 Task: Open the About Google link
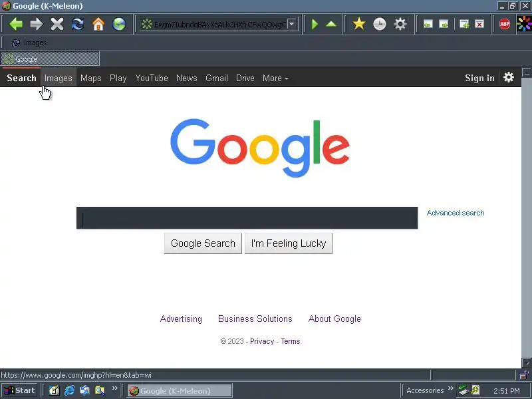coord(334,319)
